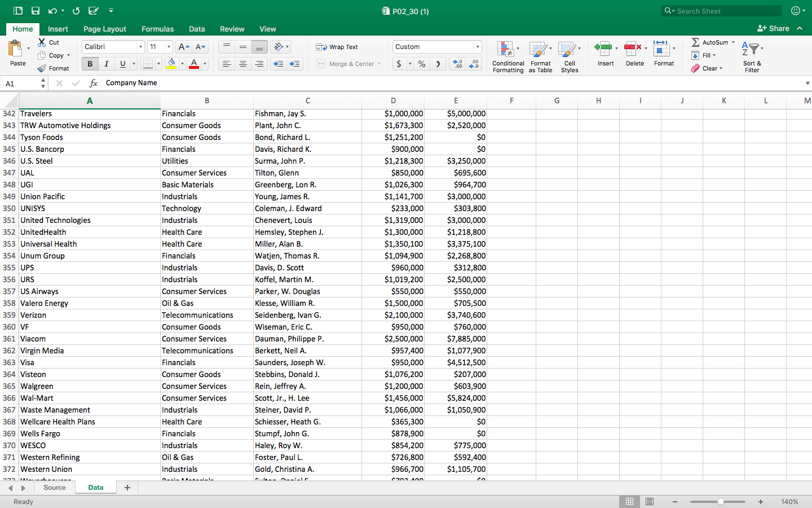The height and width of the screenshot is (508, 812).
Task: Expand the AutoSum dropdown arrow
Action: (x=733, y=42)
